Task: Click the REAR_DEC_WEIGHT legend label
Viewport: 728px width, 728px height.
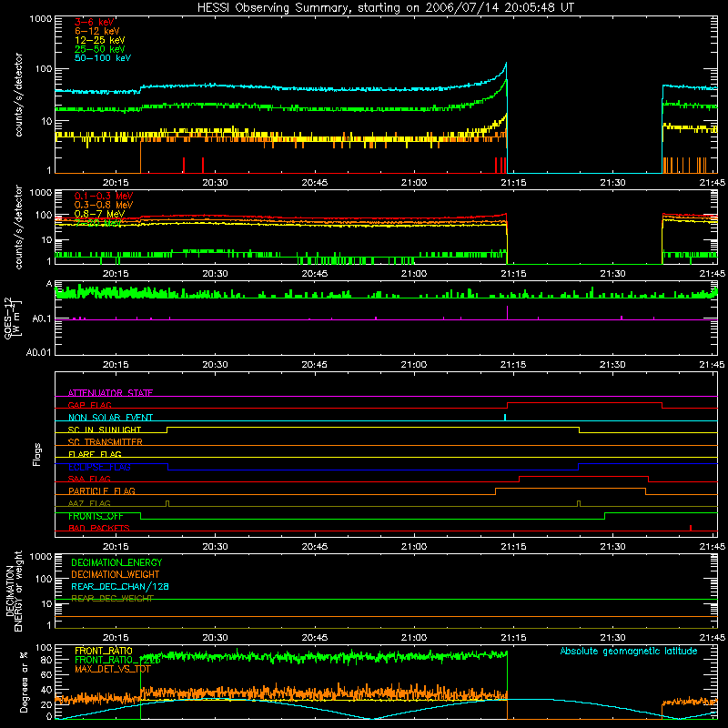Action: (x=112, y=599)
